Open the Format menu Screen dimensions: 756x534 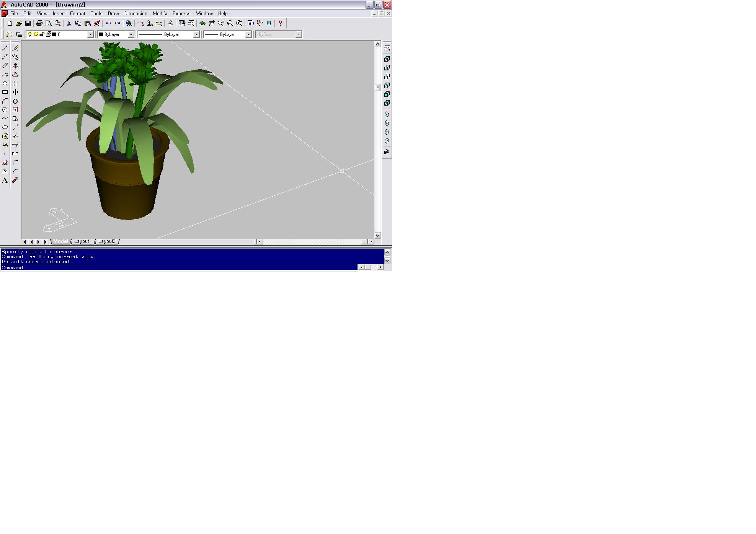point(78,13)
